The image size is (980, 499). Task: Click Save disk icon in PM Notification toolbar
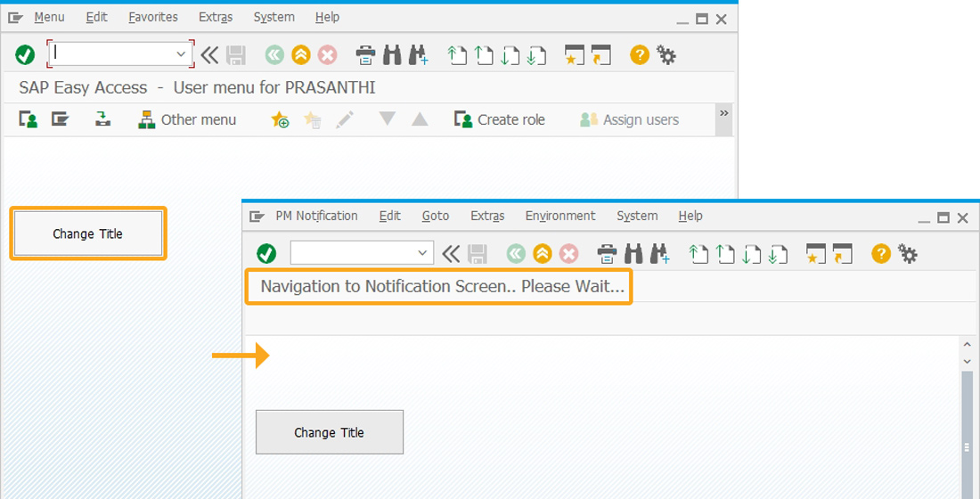pyautogui.click(x=478, y=253)
